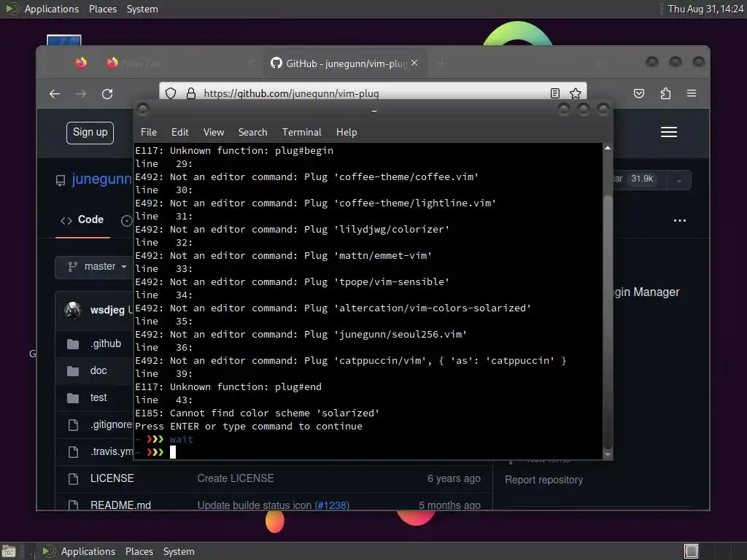Click the bottom-left show desktop icon

tap(9, 551)
